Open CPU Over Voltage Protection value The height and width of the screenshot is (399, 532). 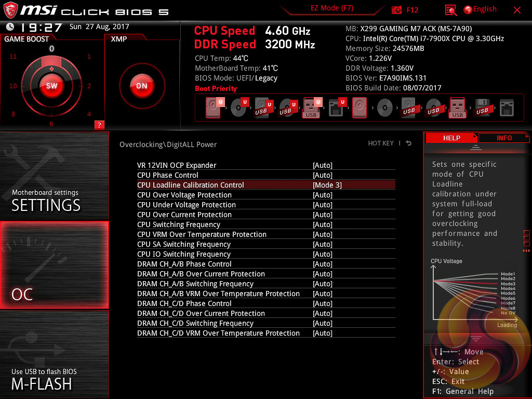pos(322,195)
